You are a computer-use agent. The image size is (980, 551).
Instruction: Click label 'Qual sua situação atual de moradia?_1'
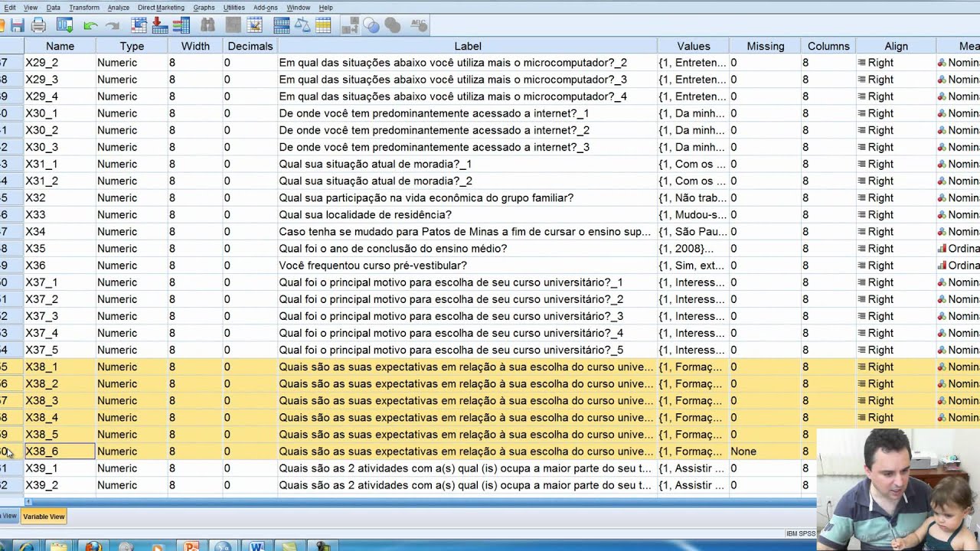pyautogui.click(x=375, y=165)
